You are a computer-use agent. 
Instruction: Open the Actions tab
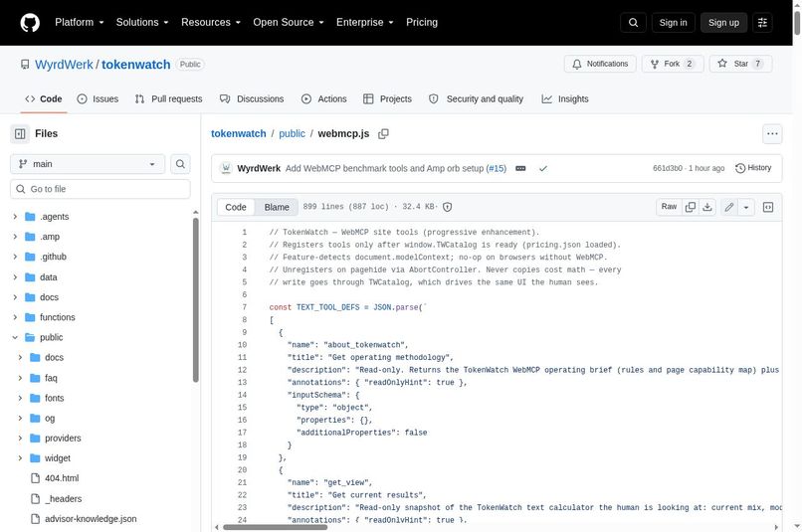[324, 99]
